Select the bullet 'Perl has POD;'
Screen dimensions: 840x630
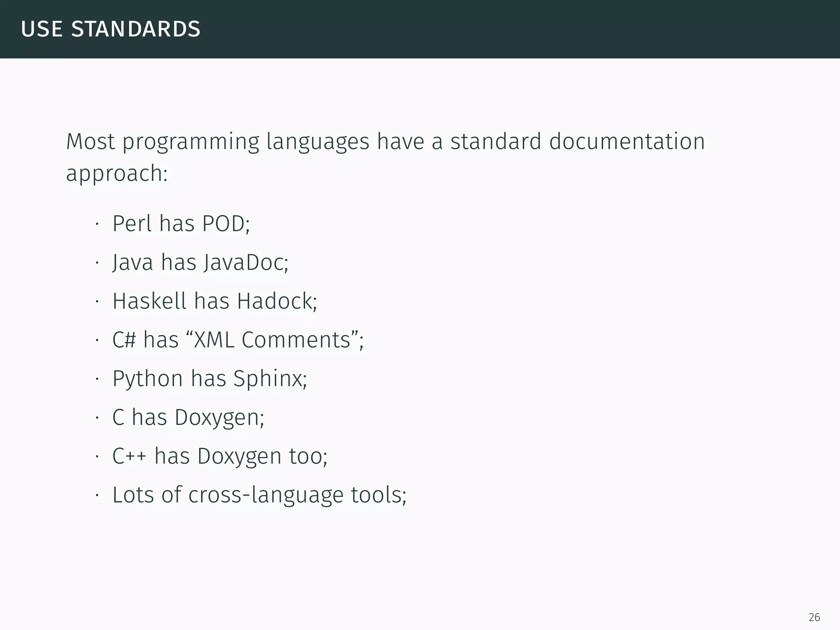(x=181, y=224)
